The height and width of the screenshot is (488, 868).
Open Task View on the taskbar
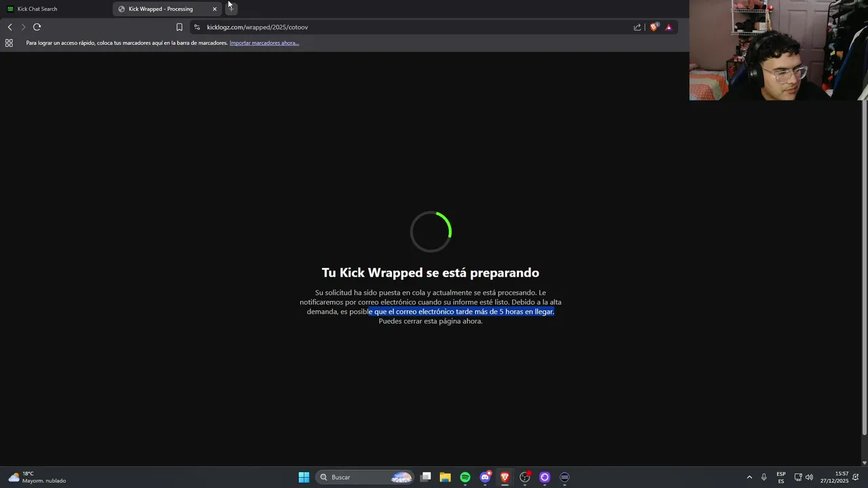click(426, 477)
